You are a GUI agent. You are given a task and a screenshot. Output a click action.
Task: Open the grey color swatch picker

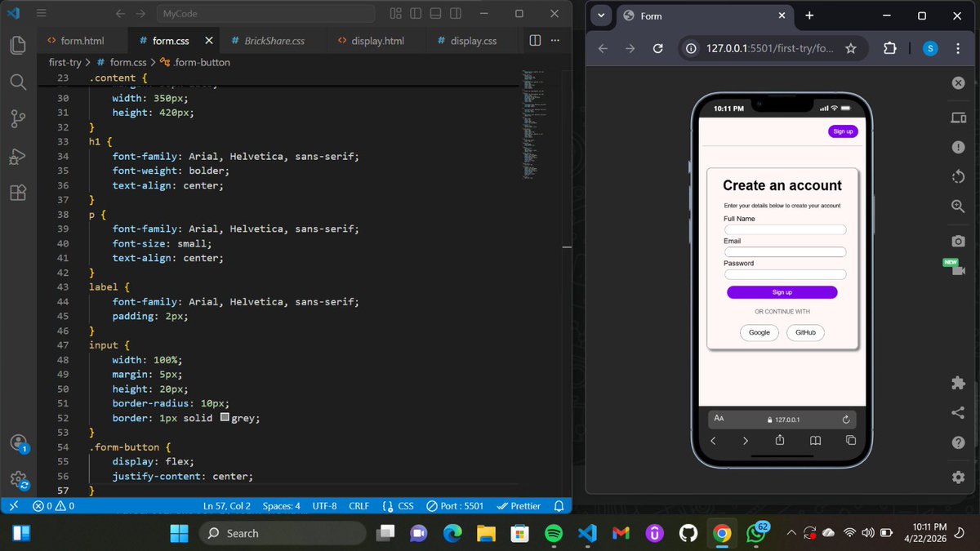point(225,418)
